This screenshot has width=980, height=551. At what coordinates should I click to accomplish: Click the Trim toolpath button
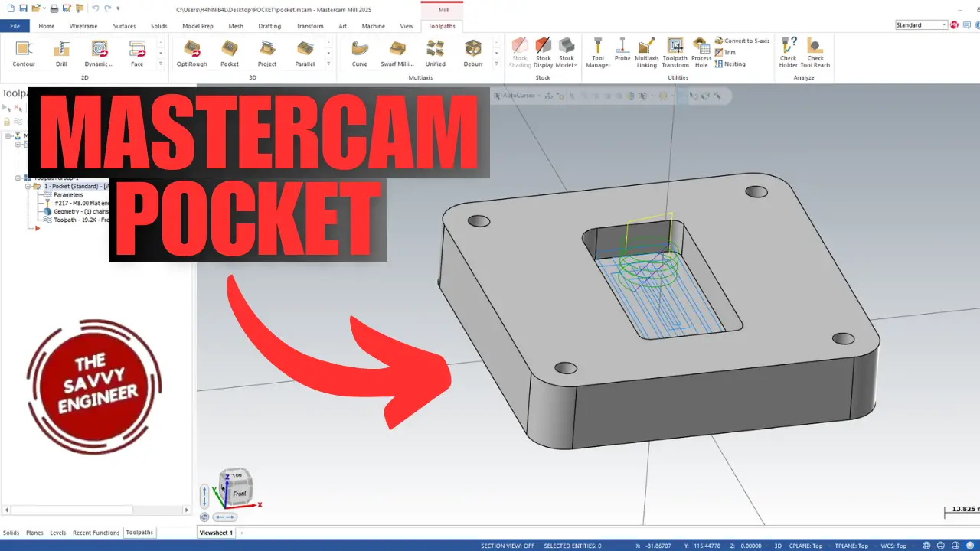[x=725, y=52]
